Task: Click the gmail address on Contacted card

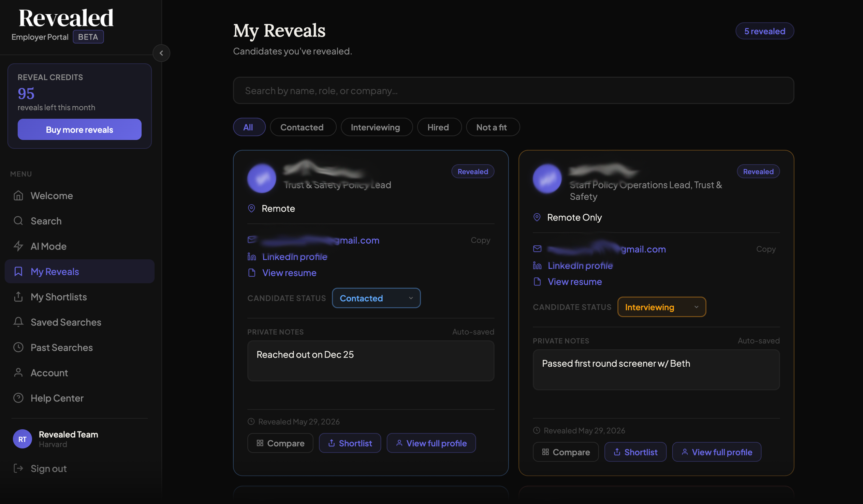Action: (320, 240)
